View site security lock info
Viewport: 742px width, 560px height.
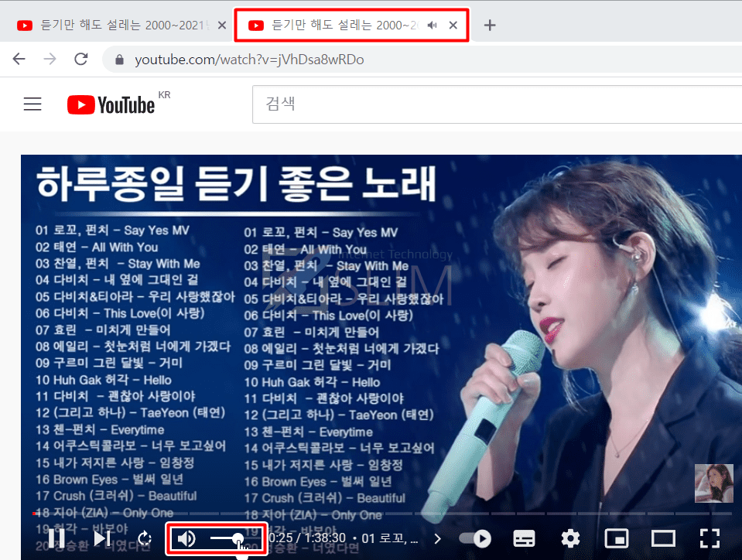click(x=119, y=60)
